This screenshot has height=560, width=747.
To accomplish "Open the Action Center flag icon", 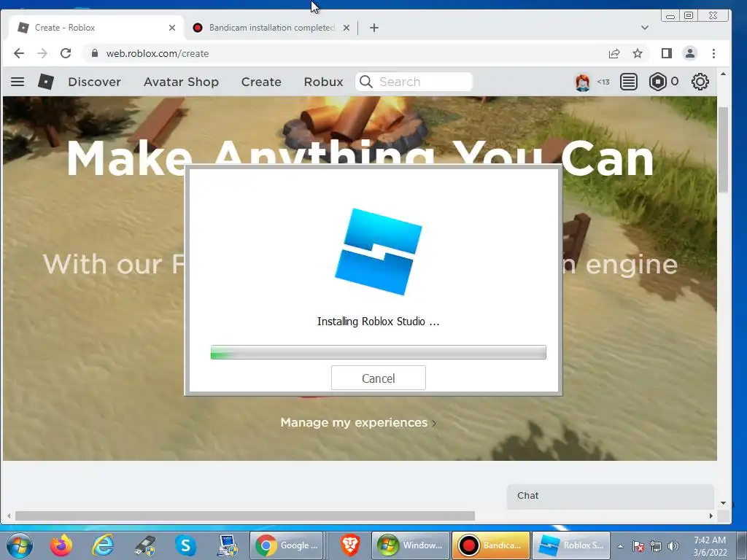I will point(638,546).
